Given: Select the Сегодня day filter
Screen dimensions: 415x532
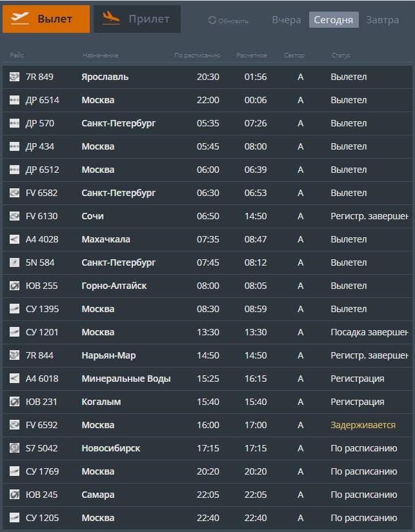Looking at the screenshot, I should (333, 20).
